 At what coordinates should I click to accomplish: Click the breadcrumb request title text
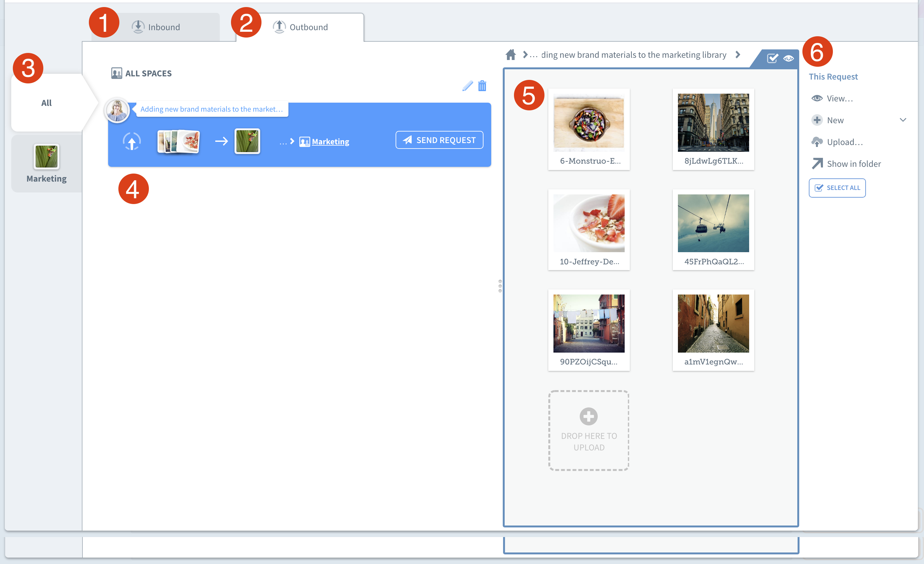[x=633, y=55]
